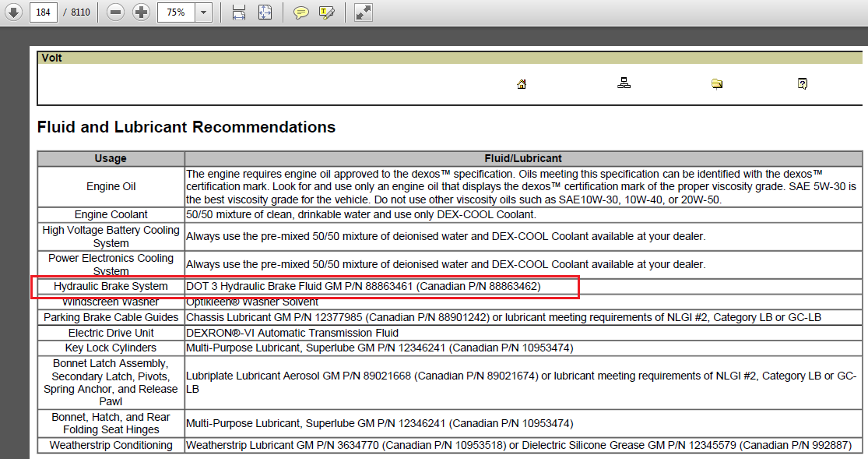Click the zoom out minus button
Screen dimensions: 868x459
(116, 12)
